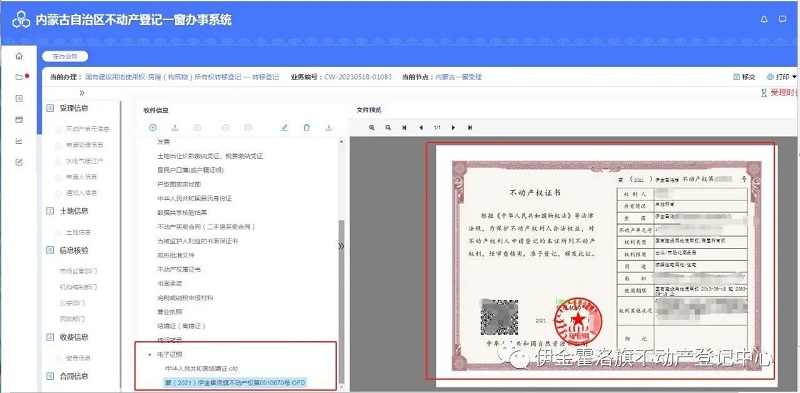Select 居民户口簿(或户籍证明) entry

[x=191, y=170]
